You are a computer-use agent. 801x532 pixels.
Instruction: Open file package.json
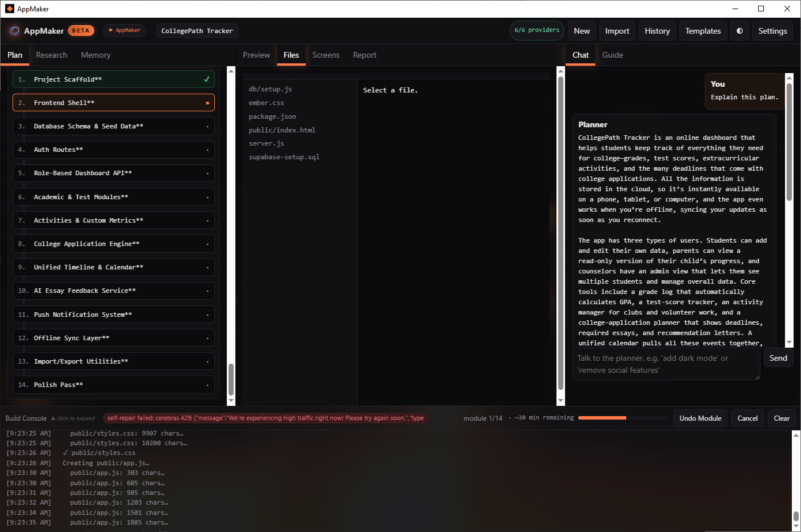coord(273,116)
